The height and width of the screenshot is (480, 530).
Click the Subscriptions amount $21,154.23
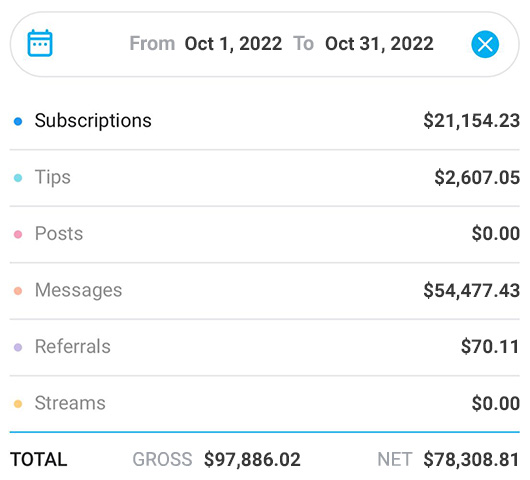(x=472, y=121)
